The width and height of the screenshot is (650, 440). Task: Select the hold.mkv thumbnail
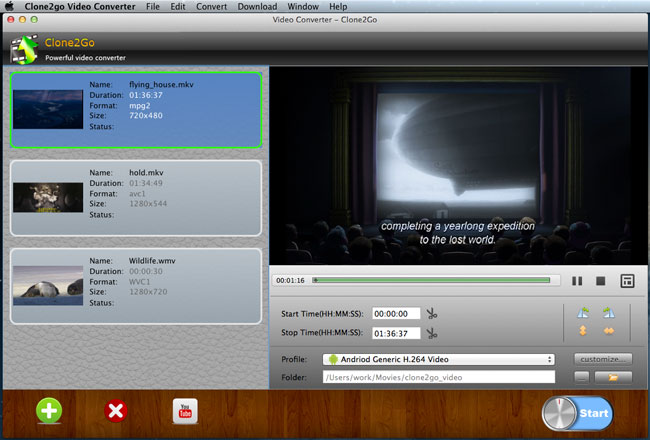(48, 197)
